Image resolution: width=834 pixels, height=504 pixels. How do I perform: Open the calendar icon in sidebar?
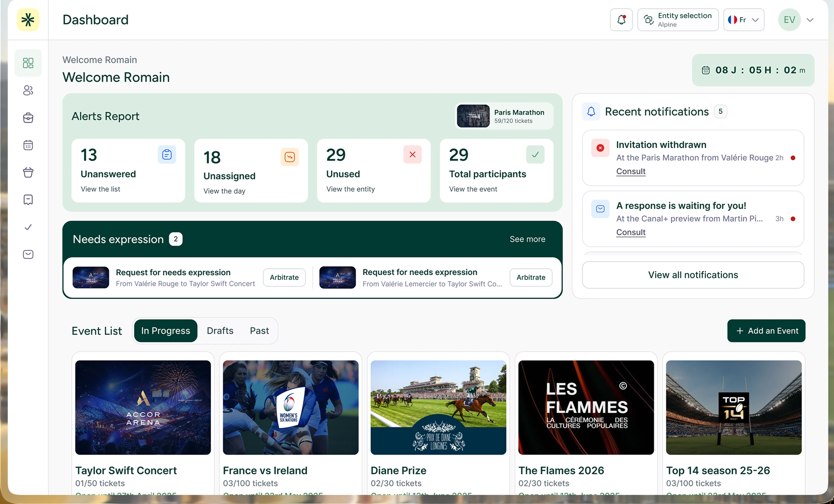(28, 145)
